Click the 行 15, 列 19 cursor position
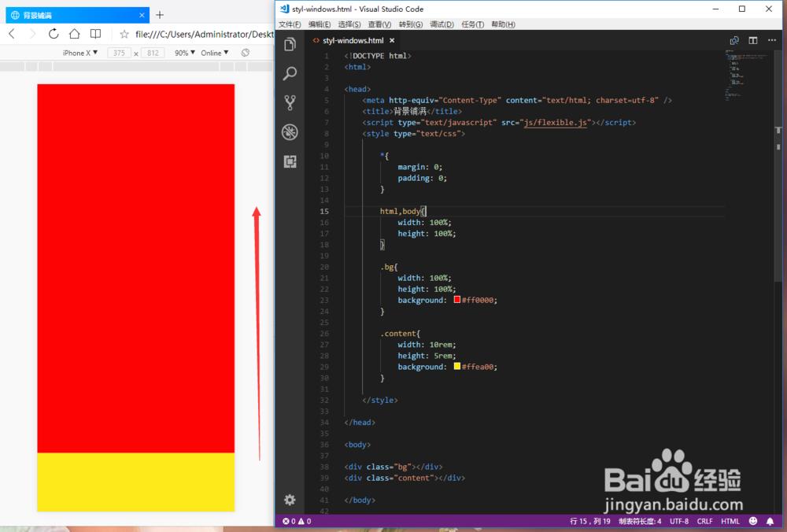This screenshot has height=532, width=787. [589, 521]
